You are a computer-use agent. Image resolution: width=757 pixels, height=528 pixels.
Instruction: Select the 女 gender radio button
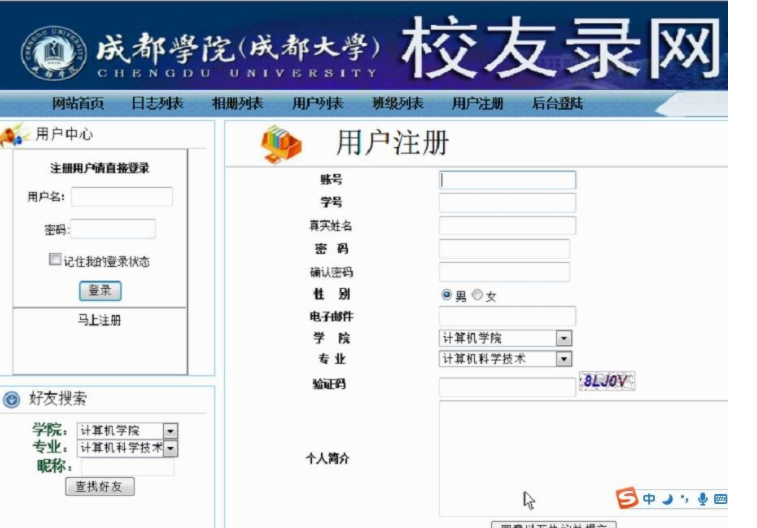pyautogui.click(x=477, y=294)
